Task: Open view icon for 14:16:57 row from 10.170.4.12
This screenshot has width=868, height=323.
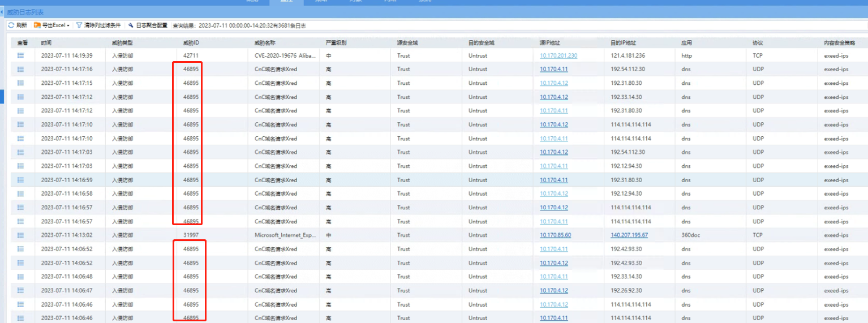Action: click(20, 208)
